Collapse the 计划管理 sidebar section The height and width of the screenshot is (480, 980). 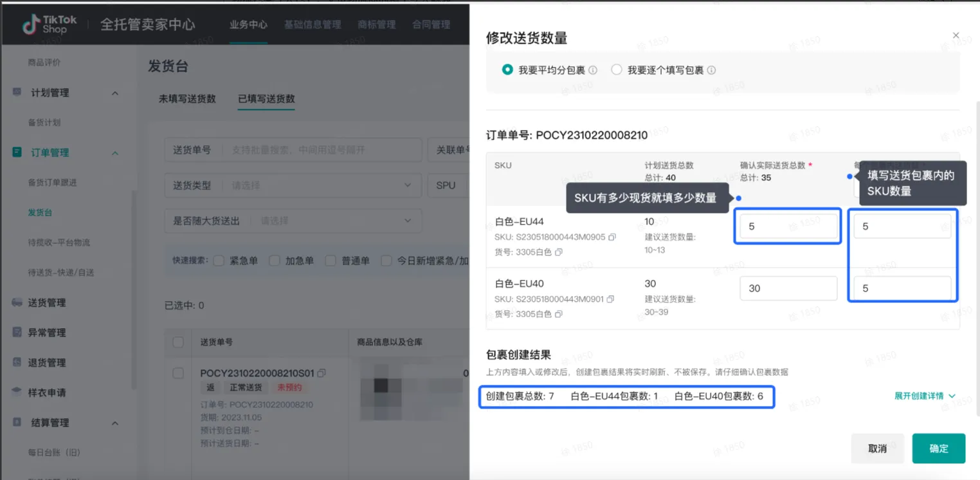115,93
